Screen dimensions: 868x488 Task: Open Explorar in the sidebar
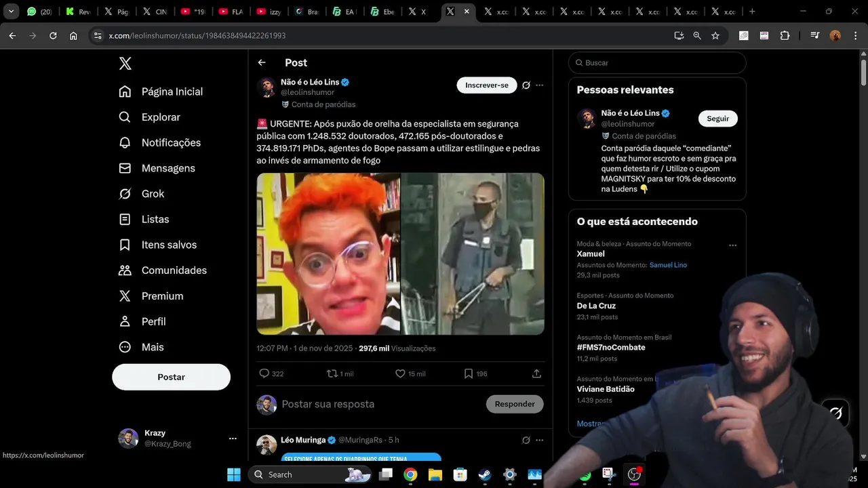coord(150,117)
